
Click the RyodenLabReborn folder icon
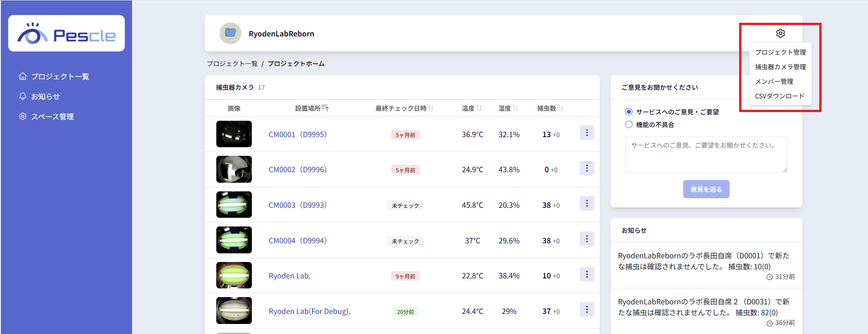(x=230, y=33)
